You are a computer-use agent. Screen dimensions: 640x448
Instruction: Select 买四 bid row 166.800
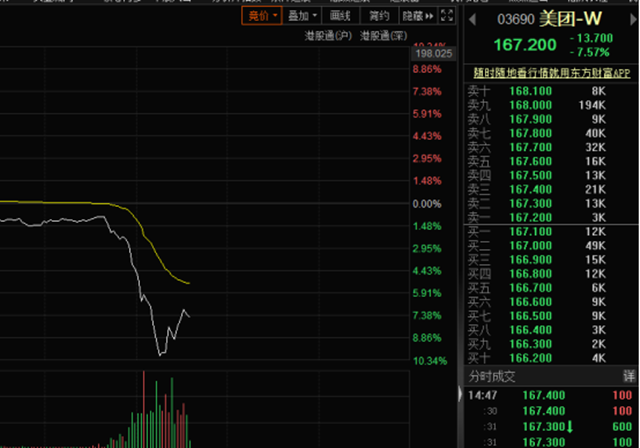551,274
